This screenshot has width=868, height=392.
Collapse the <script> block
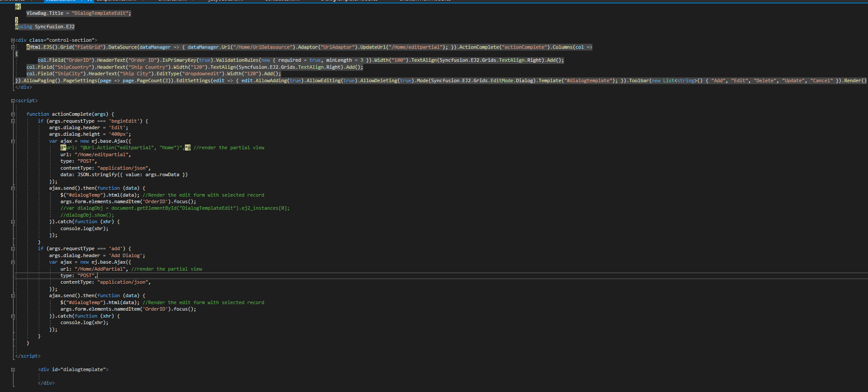[x=13, y=101]
